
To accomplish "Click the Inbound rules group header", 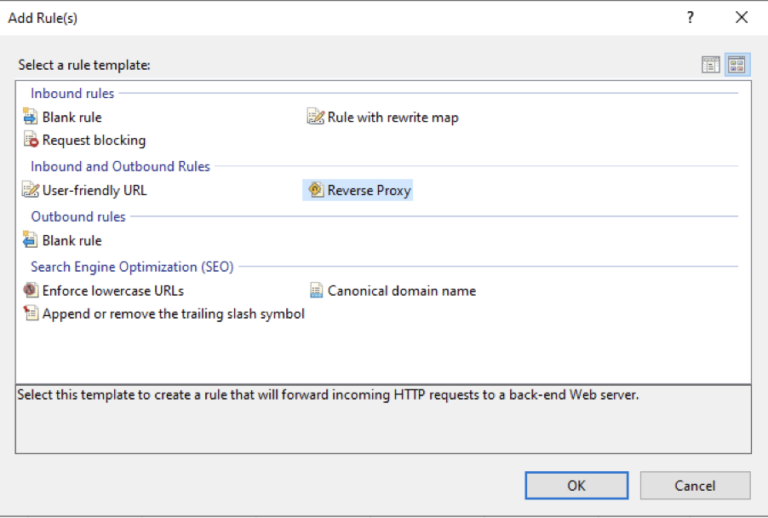I will point(72,93).
